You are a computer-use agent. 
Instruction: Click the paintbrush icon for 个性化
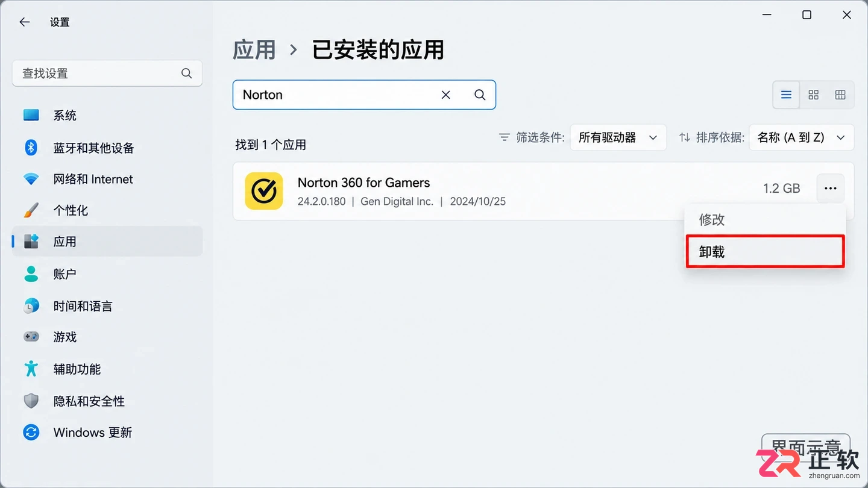(31, 210)
